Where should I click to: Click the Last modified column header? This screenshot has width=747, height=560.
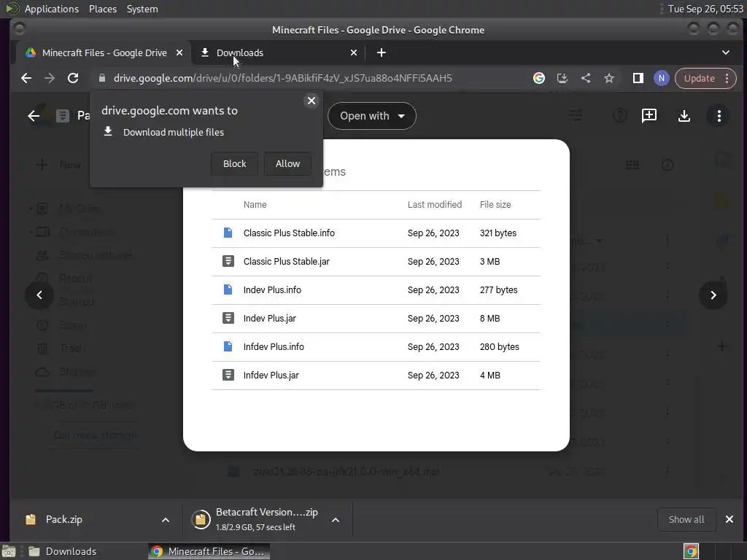(435, 205)
